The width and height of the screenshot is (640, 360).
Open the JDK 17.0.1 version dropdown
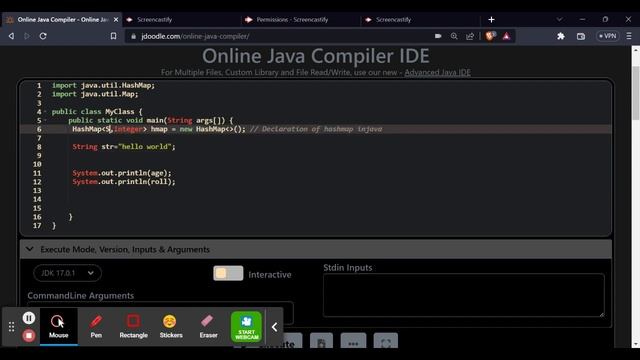67,273
